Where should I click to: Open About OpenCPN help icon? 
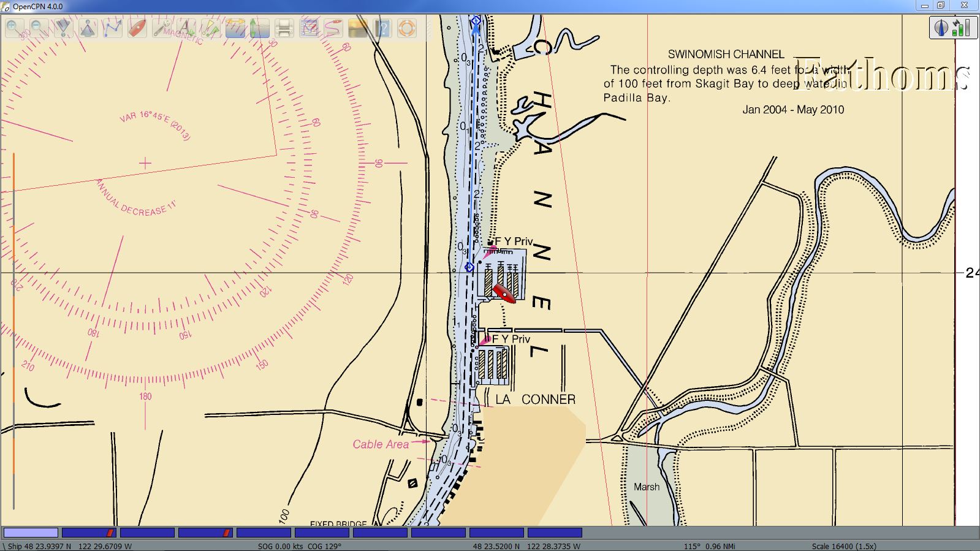[382, 28]
